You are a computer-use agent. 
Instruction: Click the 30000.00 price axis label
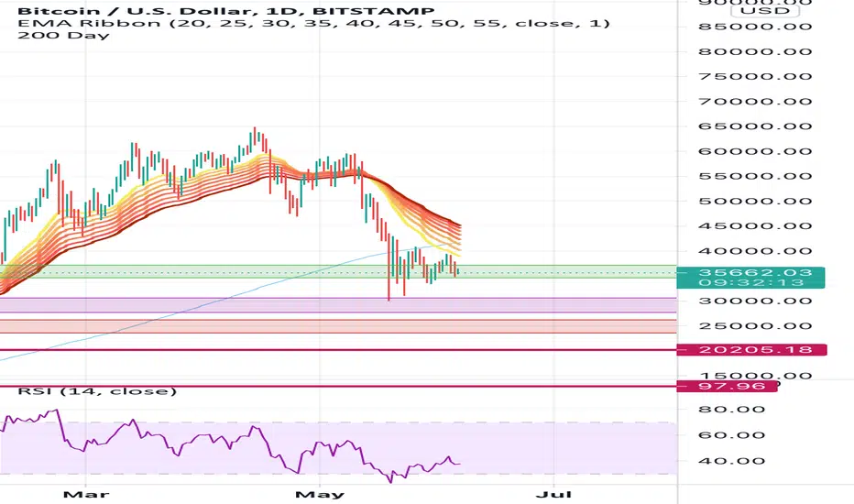pyautogui.click(x=755, y=301)
